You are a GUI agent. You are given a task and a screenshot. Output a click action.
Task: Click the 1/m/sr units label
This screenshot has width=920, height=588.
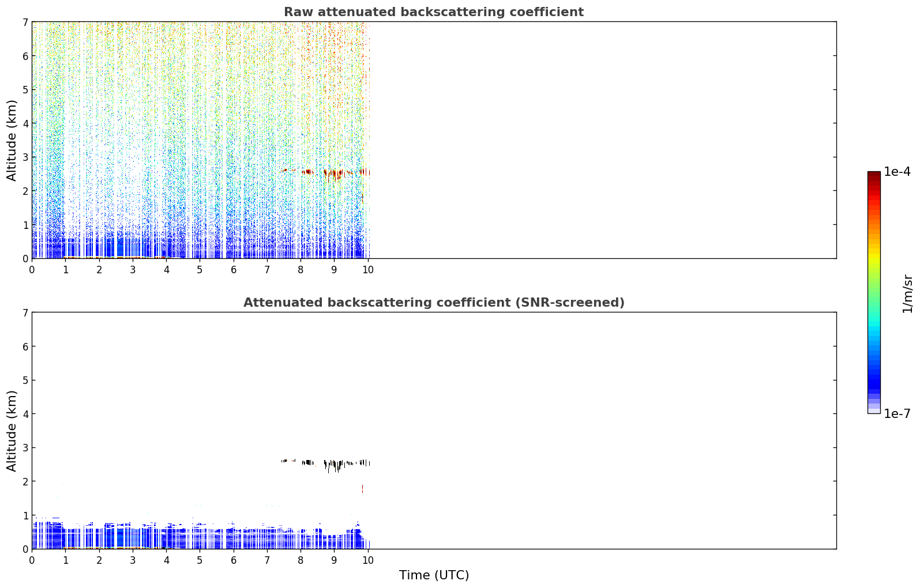tap(907, 293)
